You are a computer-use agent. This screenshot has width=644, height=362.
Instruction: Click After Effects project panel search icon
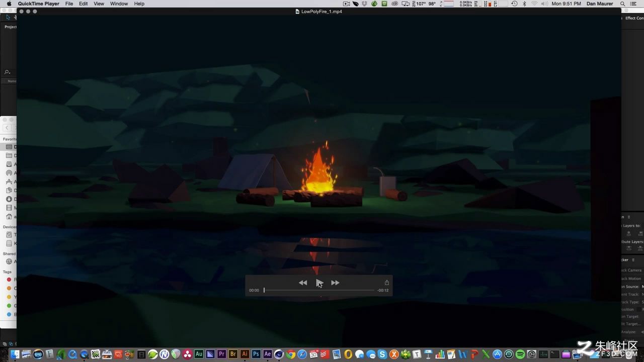point(7,72)
